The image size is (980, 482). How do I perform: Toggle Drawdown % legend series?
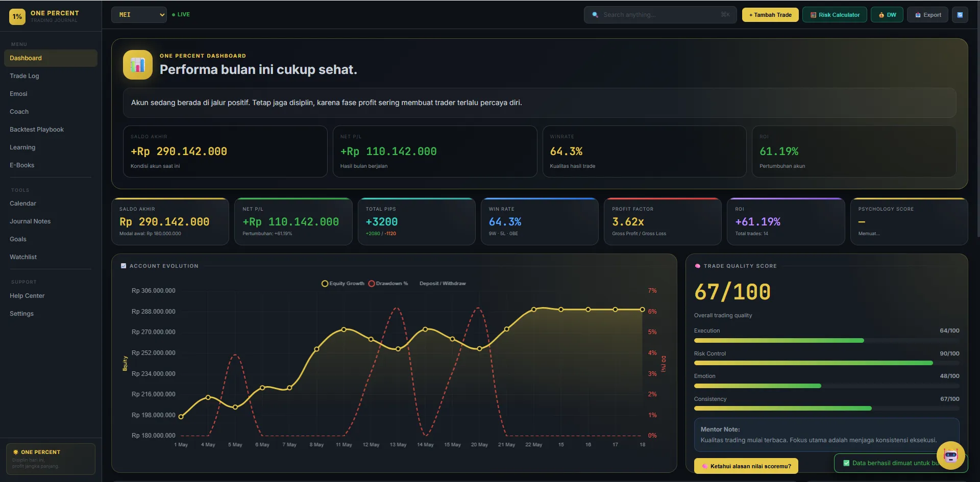[388, 284]
